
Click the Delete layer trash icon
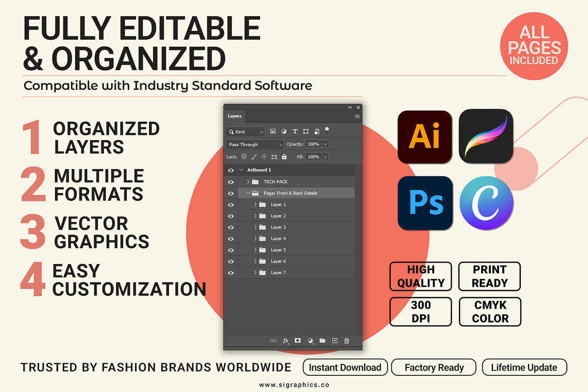[x=346, y=341]
